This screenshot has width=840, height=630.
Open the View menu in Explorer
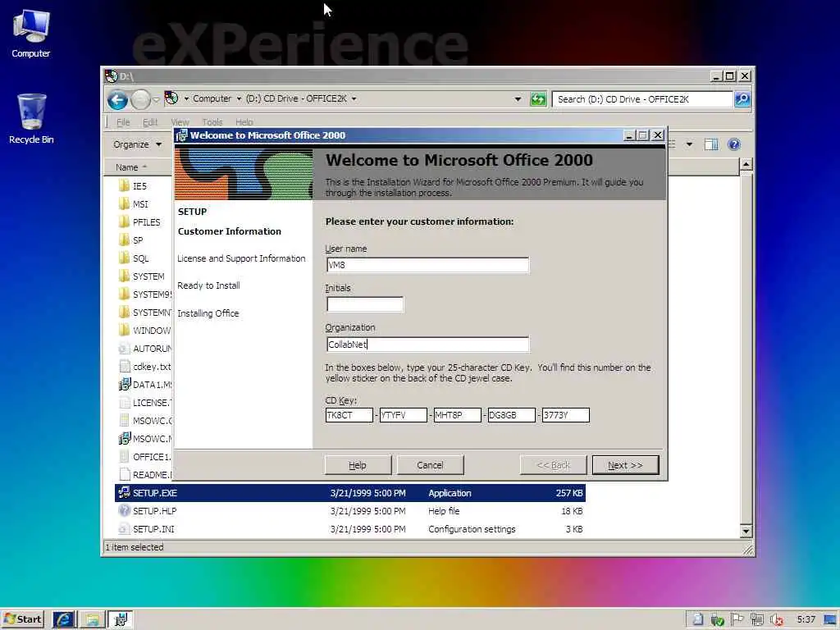pos(180,122)
